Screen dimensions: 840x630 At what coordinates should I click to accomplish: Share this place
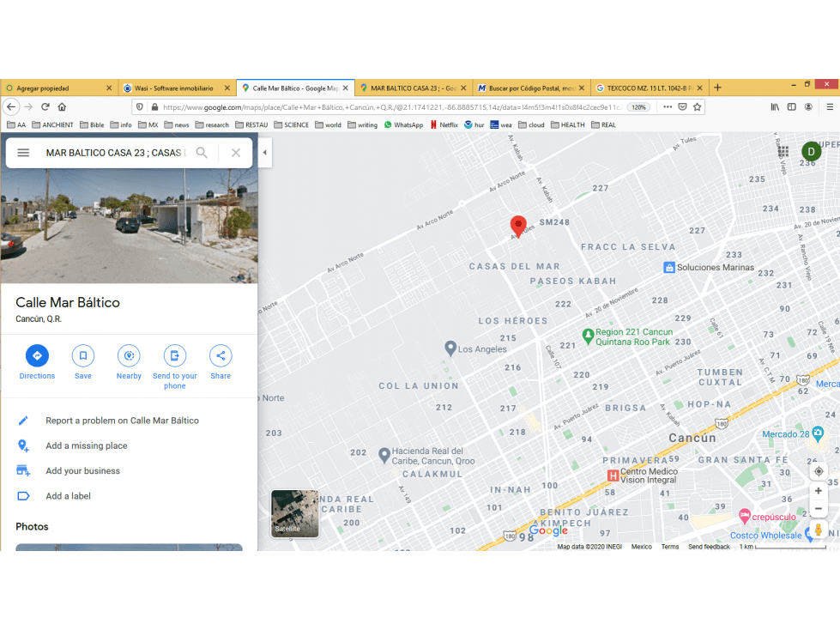(x=221, y=363)
